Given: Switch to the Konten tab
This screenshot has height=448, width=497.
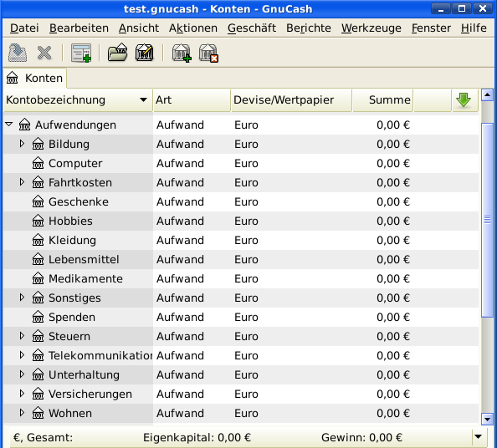Looking at the screenshot, I should [x=35, y=78].
